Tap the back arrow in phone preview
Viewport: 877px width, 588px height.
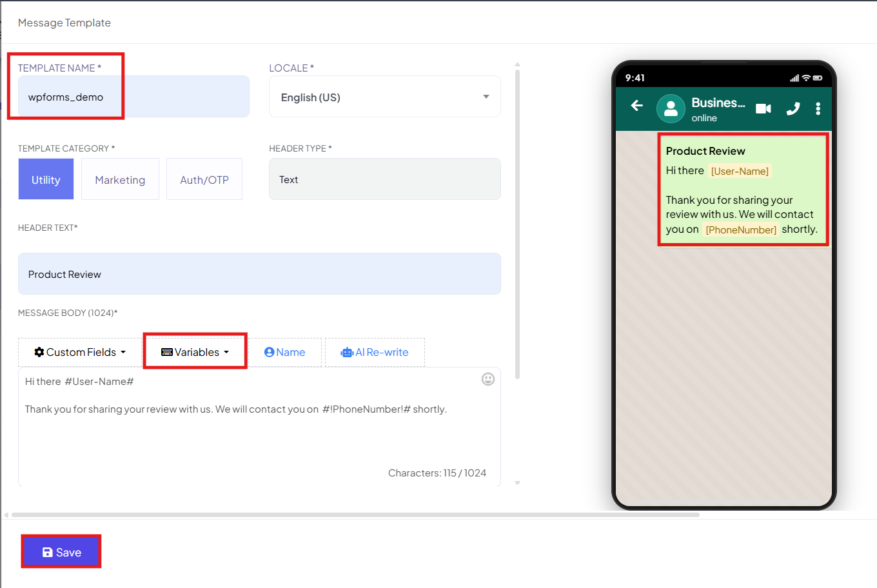[x=637, y=105]
